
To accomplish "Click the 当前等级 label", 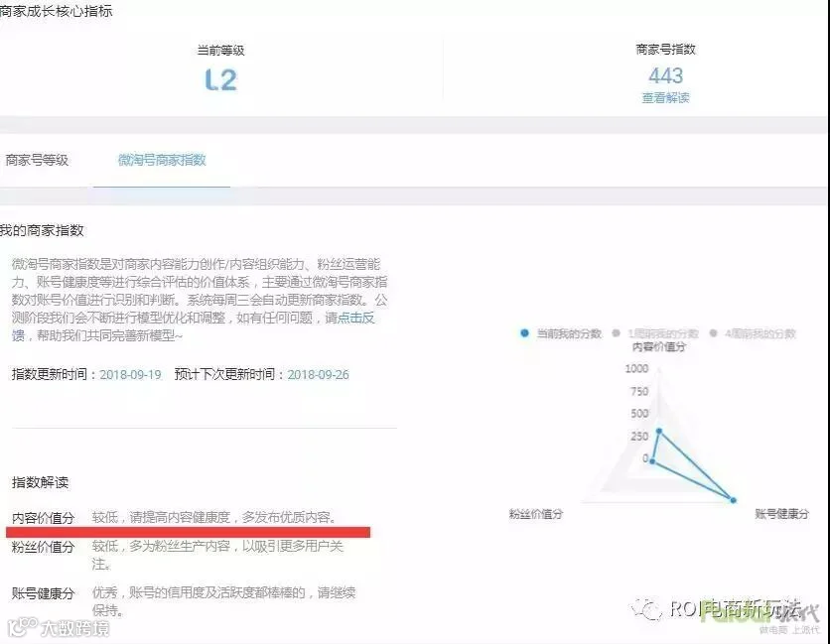I will click(x=220, y=51).
